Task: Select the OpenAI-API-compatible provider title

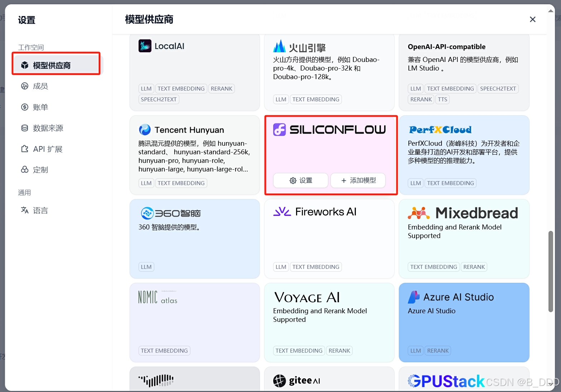Action: tap(446, 47)
